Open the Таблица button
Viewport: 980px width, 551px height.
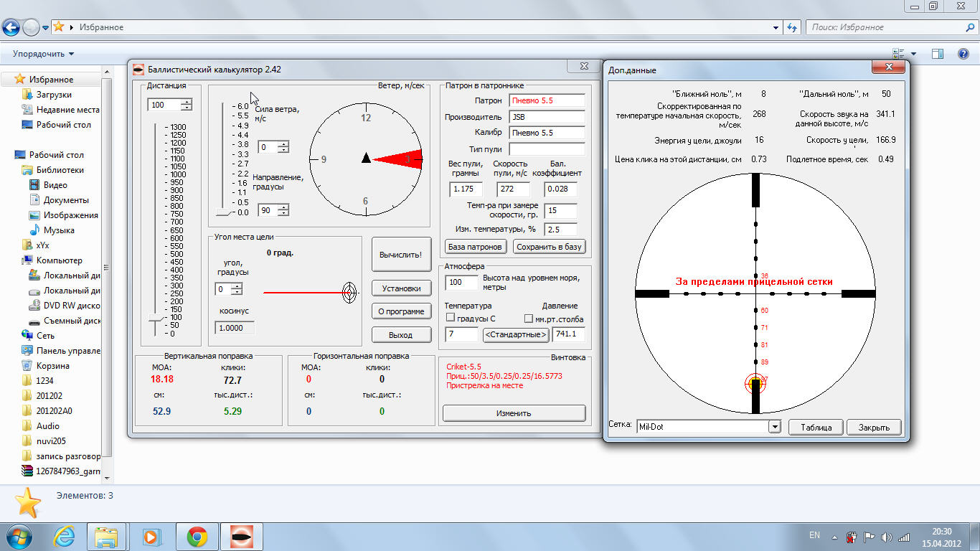coord(815,427)
